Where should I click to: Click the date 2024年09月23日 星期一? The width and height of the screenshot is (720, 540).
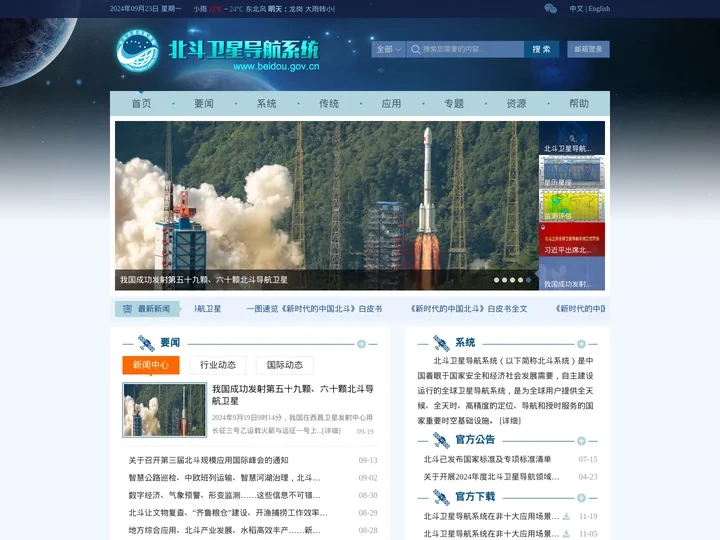pos(146,9)
